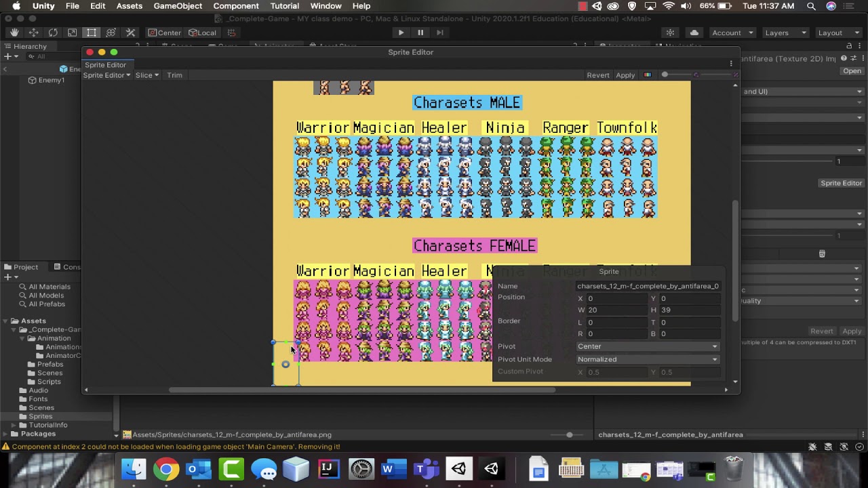
Task: Open Unity Collaborate services icon
Action: tap(670, 33)
